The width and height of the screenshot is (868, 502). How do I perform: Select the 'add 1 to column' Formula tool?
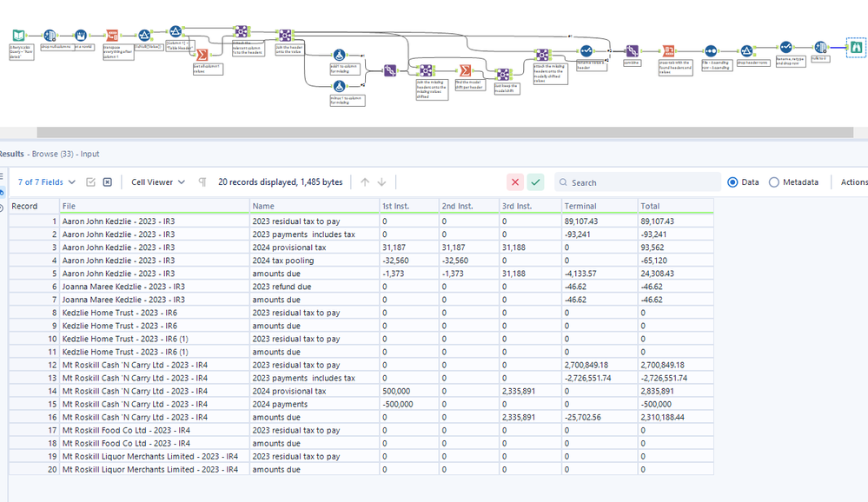coord(340,55)
